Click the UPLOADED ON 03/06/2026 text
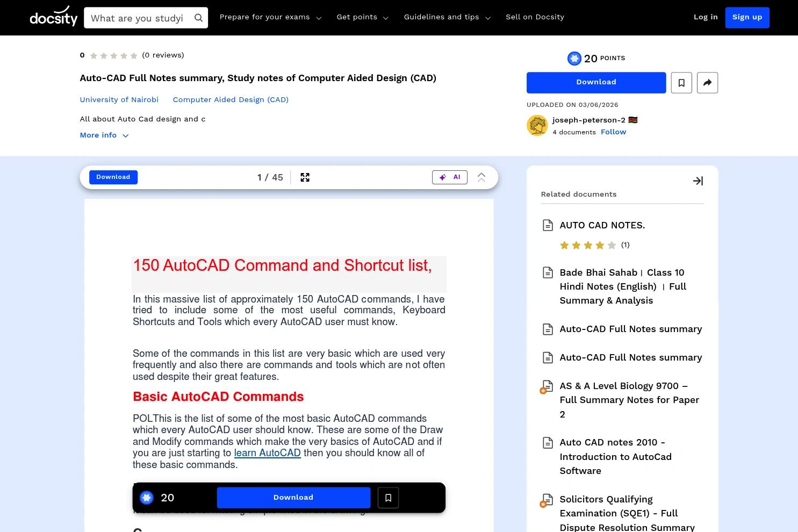The width and height of the screenshot is (798, 532). (572, 105)
